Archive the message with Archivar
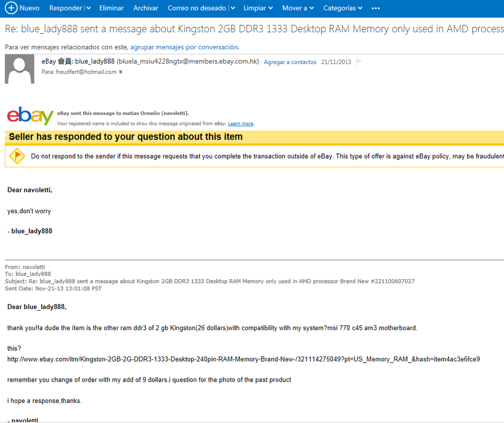The height and width of the screenshot is (423, 504). 146,8
